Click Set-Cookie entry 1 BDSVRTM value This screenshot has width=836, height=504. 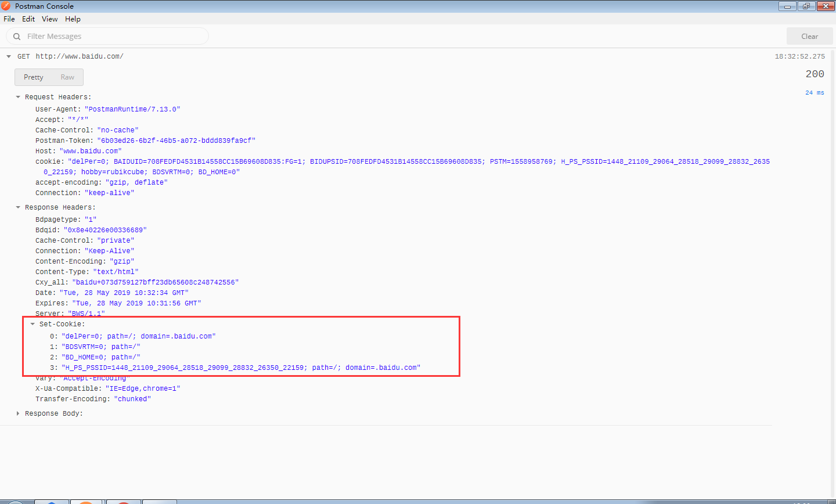click(101, 347)
